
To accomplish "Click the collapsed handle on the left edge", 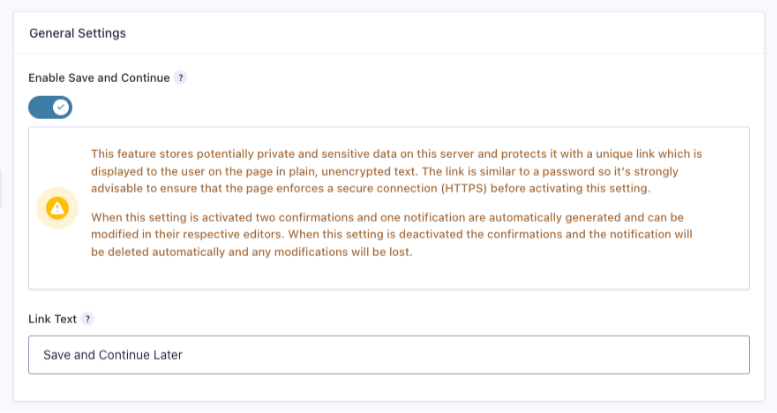I will coord(0,187).
